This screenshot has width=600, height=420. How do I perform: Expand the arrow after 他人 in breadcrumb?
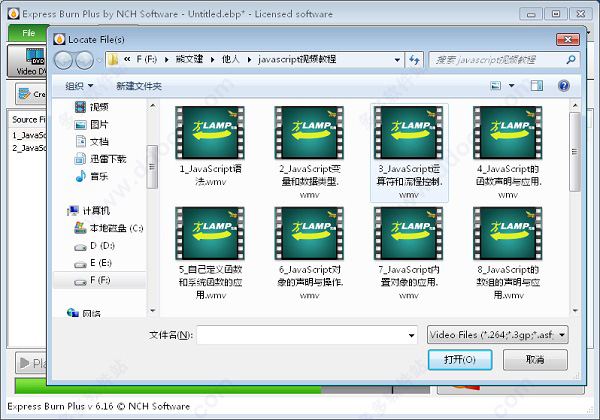click(x=249, y=60)
